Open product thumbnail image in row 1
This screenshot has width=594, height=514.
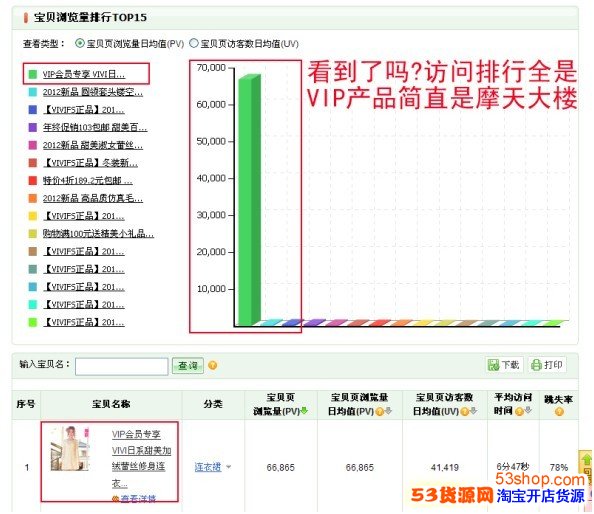[70, 448]
